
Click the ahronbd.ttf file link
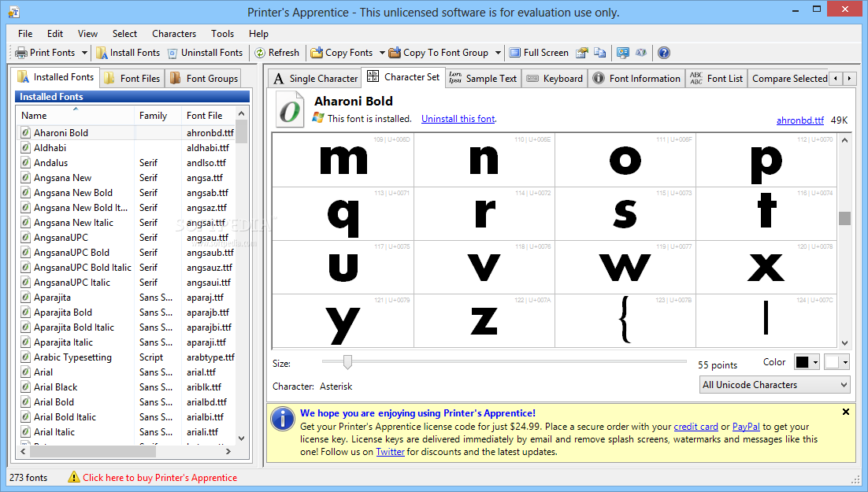click(800, 120)
